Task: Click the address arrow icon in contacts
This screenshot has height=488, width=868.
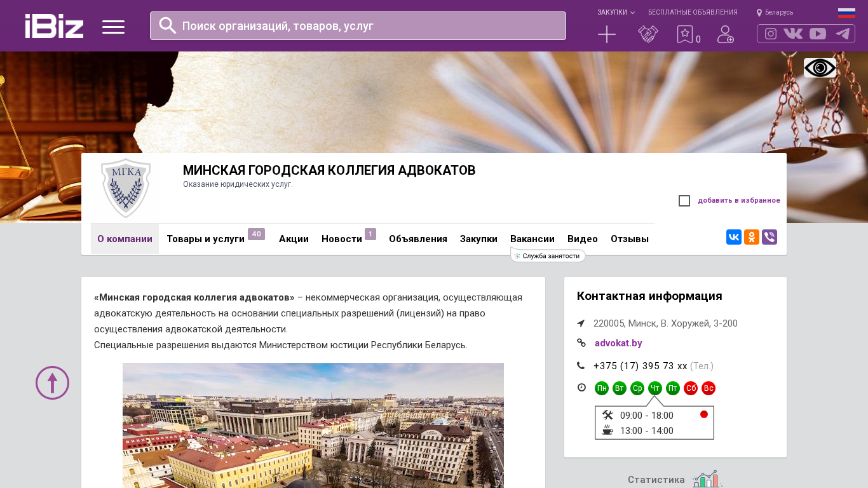Action: point(581,323)
